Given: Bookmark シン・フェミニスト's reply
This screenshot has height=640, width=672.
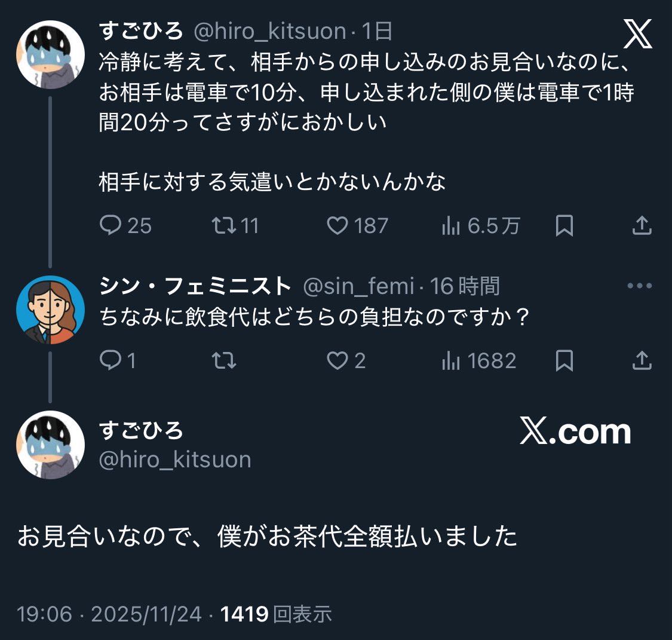Looking at the screenshot, I should coord(564,360).
